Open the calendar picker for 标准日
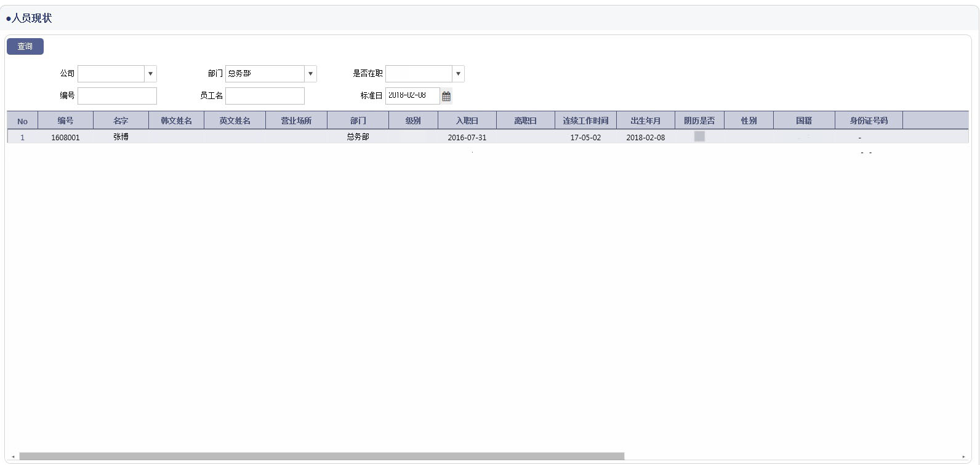The width and height of the screenshot is (980, 465). [446, 96]
